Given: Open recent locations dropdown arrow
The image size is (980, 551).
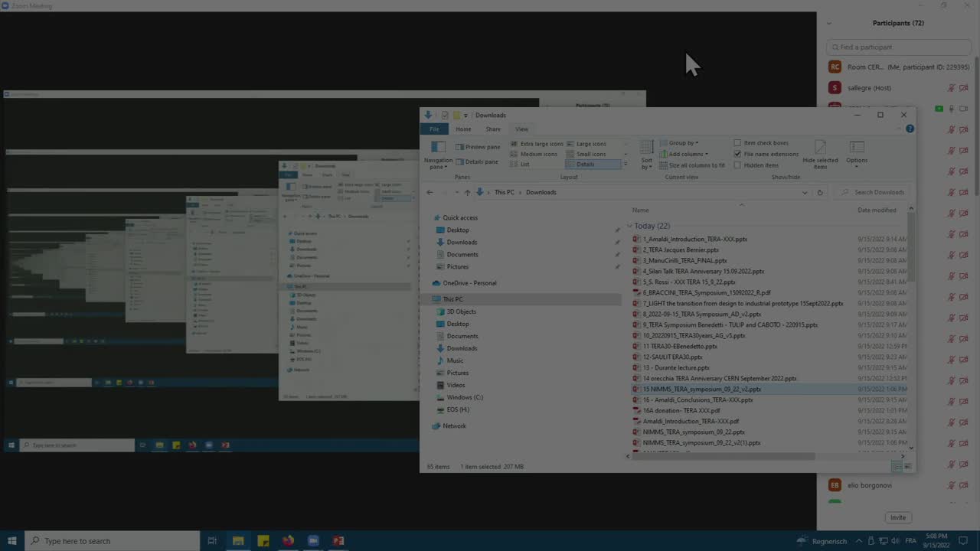Looking at the screenshot, I should pos(457,192).
